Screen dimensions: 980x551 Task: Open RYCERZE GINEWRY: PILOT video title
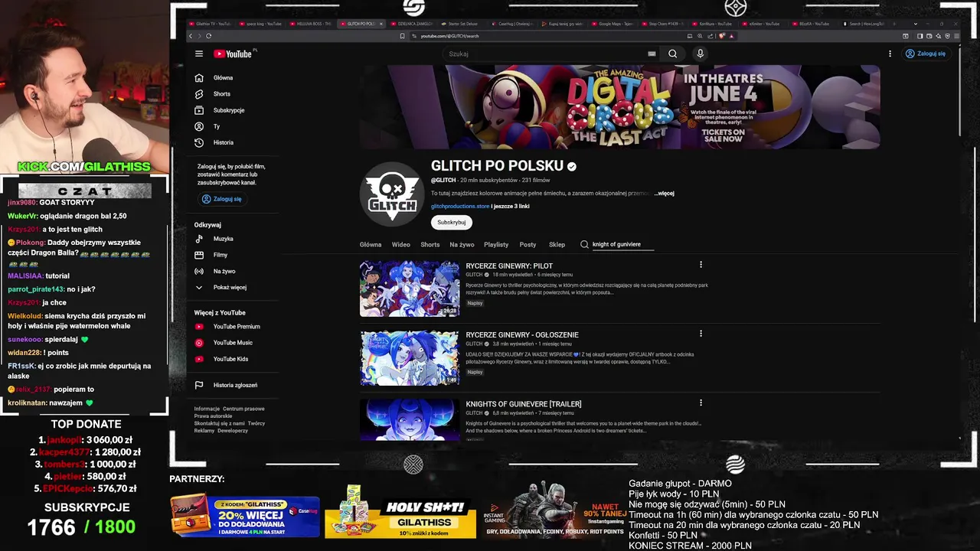point(509,266)
